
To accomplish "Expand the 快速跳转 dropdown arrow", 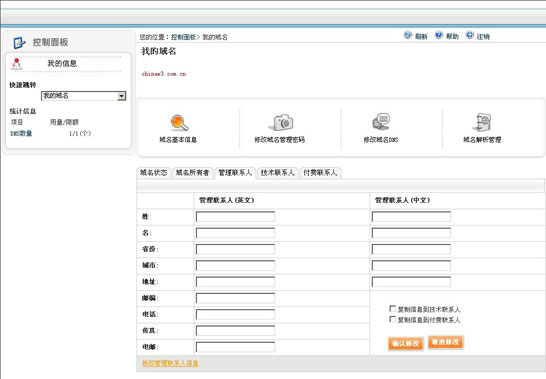I will pyautogui.click(x=121, y=96).
